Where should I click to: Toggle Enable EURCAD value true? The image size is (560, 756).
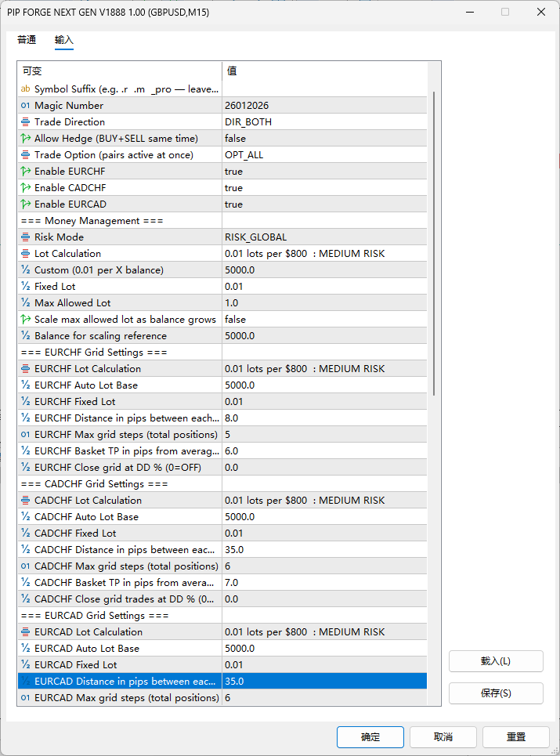(x=324, y=204)
